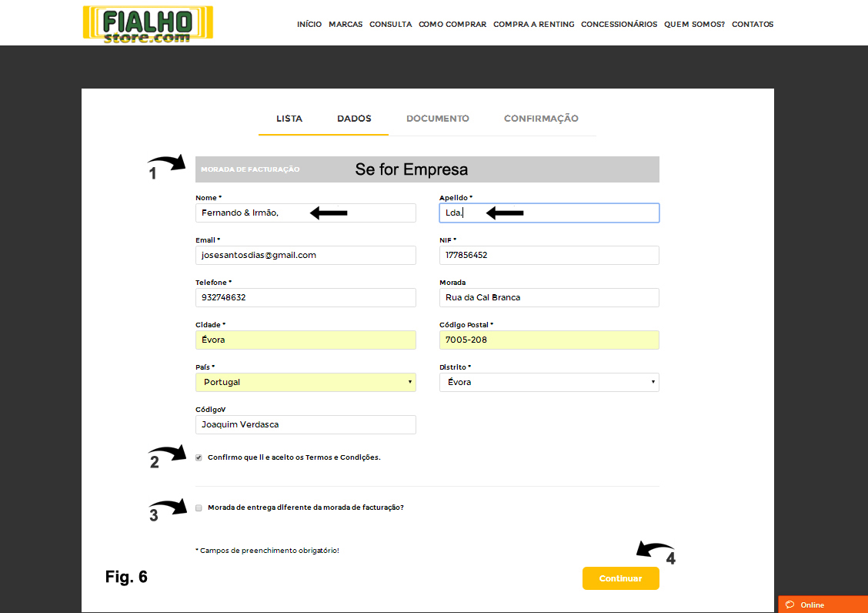Go to the CONFIRMAÇÃO tab
This screenshot has height=613, width=868.
pos(541,119)
